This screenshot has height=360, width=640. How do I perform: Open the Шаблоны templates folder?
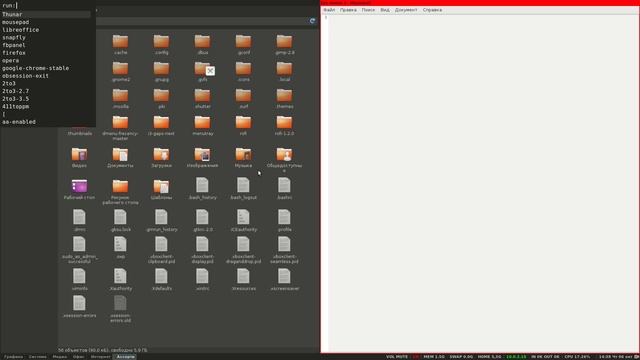click(x=161, y=189)
